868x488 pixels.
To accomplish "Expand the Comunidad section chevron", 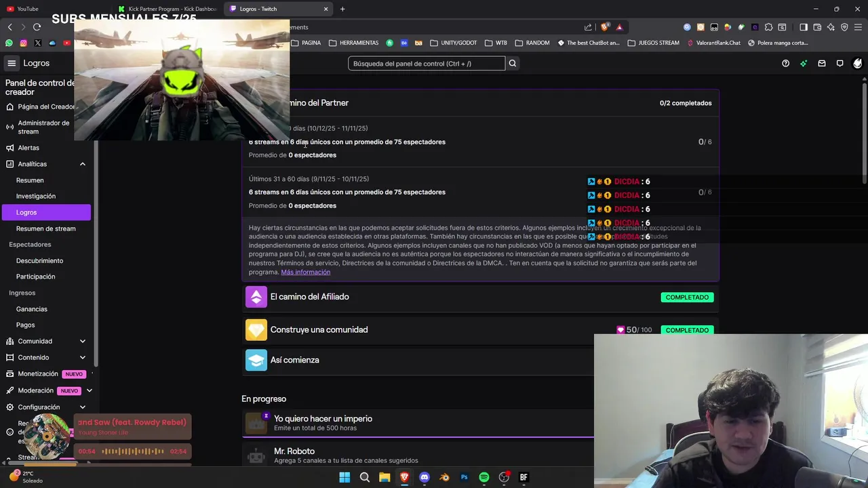I will point(83,342).
